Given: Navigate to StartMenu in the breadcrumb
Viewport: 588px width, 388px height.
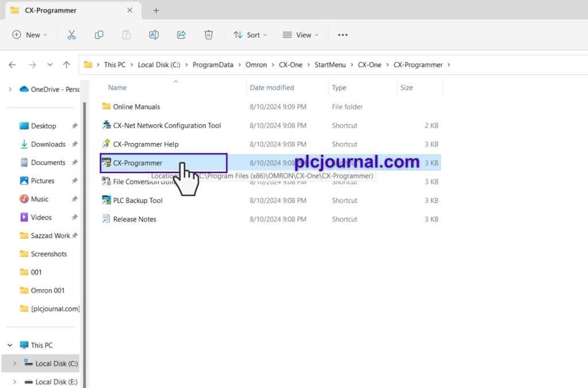Looking at the screenshot, I should click(x=330, y=65).
